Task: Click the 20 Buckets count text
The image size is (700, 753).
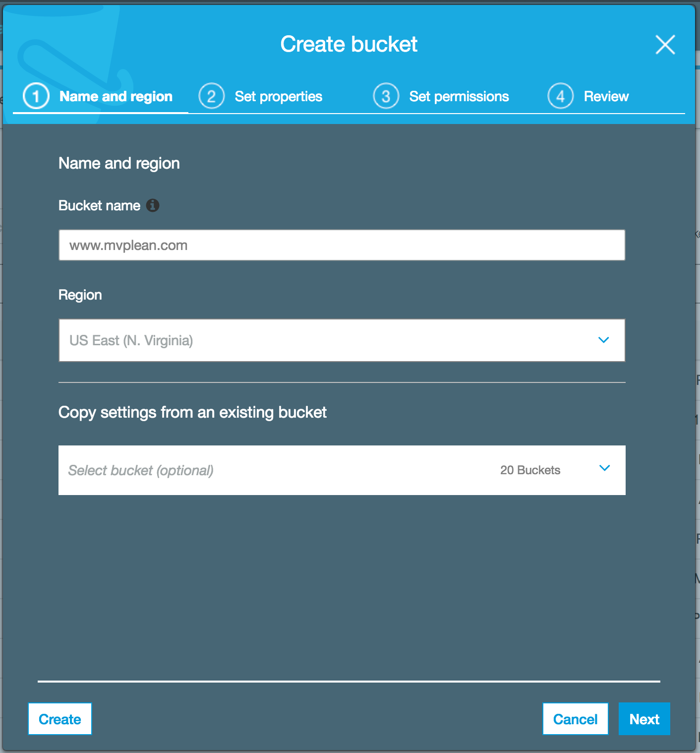Action: tap(530, 470)
